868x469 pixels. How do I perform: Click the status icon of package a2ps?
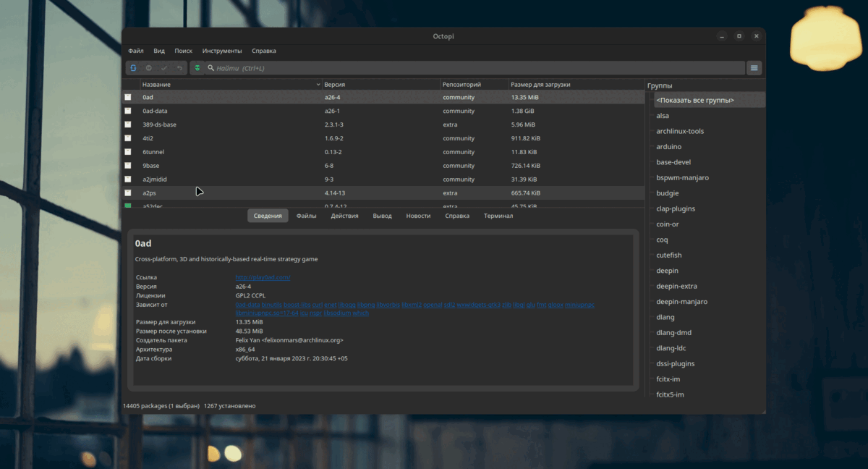128,193
